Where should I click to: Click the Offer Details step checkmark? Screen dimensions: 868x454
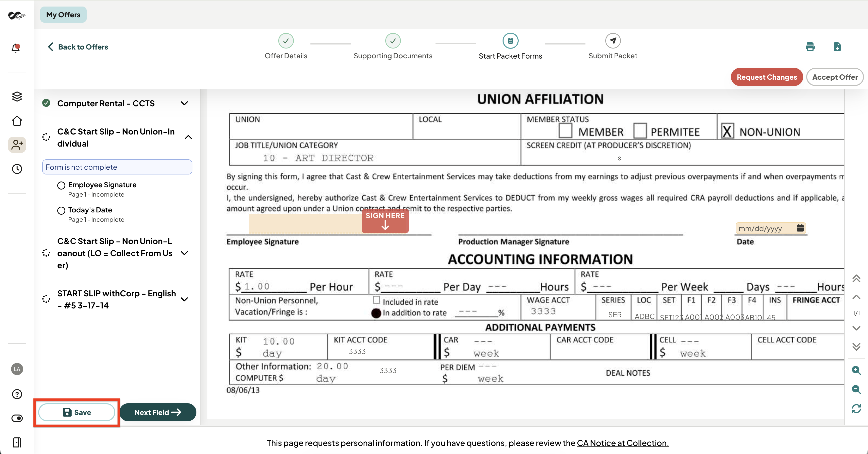pyautogui.click(x=286, y=41)
